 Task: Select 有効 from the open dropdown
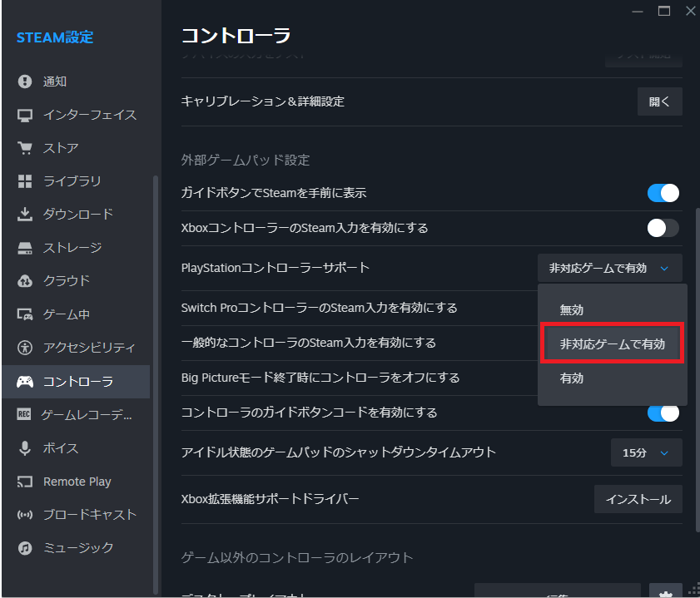coord(571,378)
